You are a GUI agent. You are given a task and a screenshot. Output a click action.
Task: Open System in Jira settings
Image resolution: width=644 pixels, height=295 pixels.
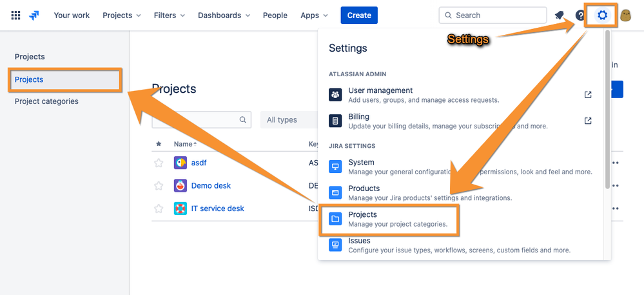[461, 167]
